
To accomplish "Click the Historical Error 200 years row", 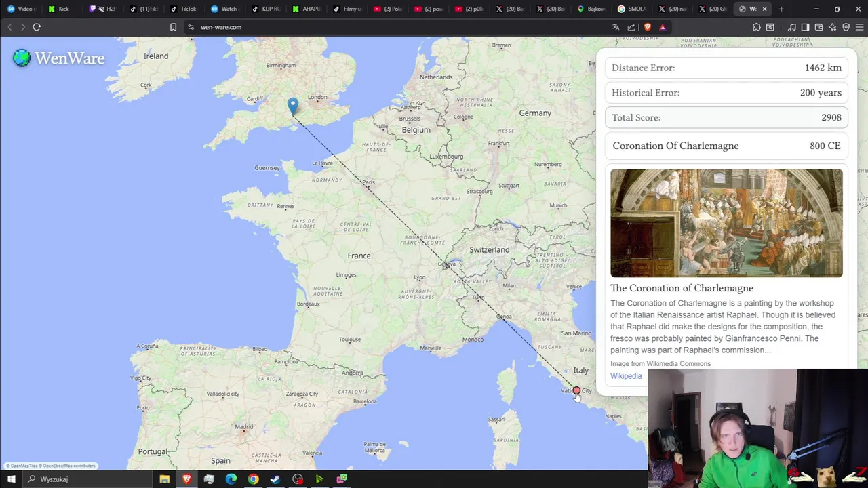I will (x=726, y=93).
